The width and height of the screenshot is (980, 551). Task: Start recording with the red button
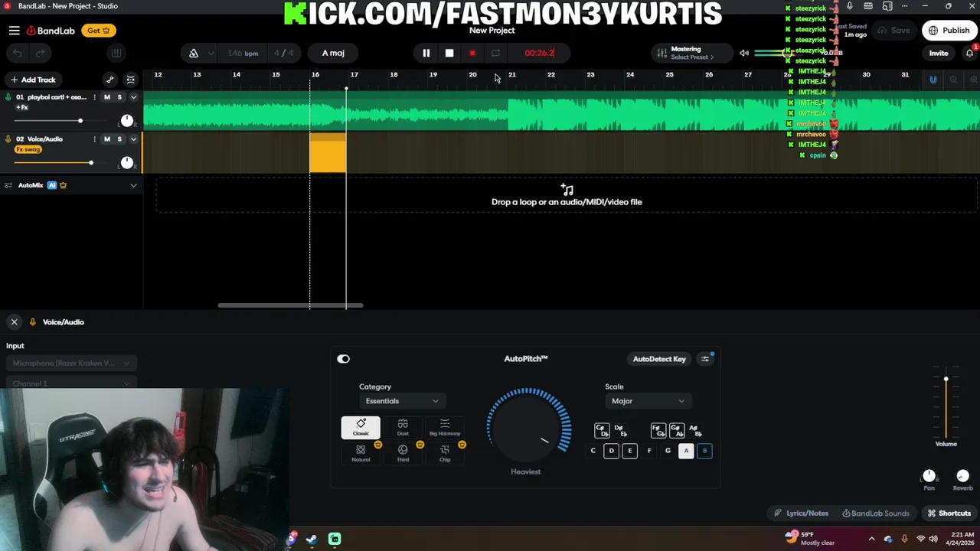point(472,53)
